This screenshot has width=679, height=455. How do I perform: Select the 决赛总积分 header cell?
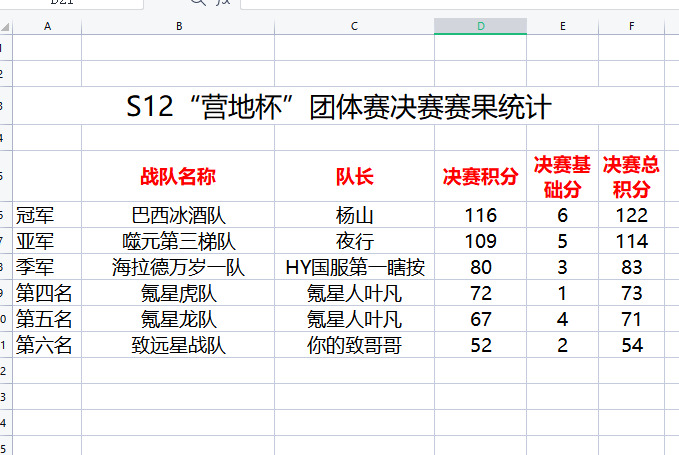(631, 177)
